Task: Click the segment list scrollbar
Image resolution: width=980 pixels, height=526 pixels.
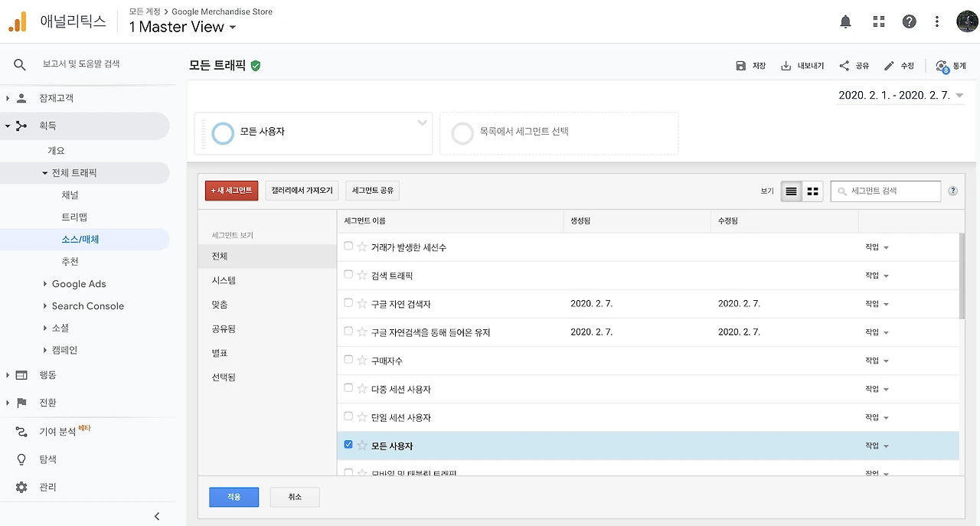Action: (962, 276)
